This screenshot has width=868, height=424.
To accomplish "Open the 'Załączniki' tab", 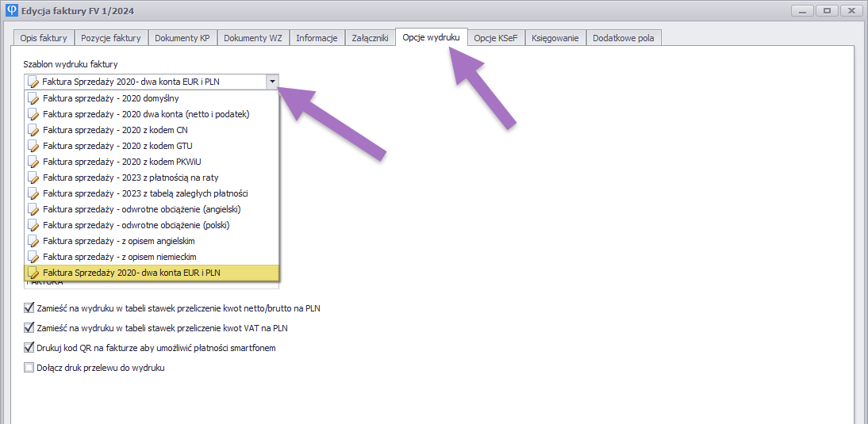I will click(370, 38).
